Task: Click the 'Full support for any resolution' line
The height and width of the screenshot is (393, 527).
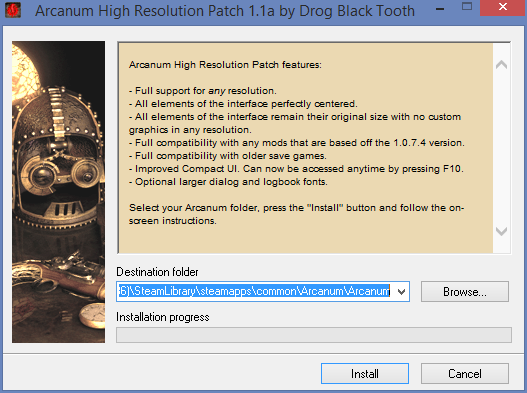Action: pos(203,91)
